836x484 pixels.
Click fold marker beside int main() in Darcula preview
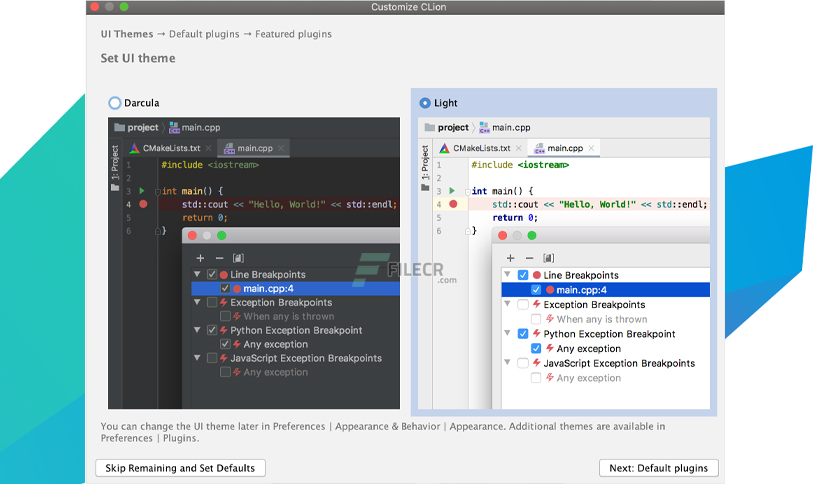157,191
